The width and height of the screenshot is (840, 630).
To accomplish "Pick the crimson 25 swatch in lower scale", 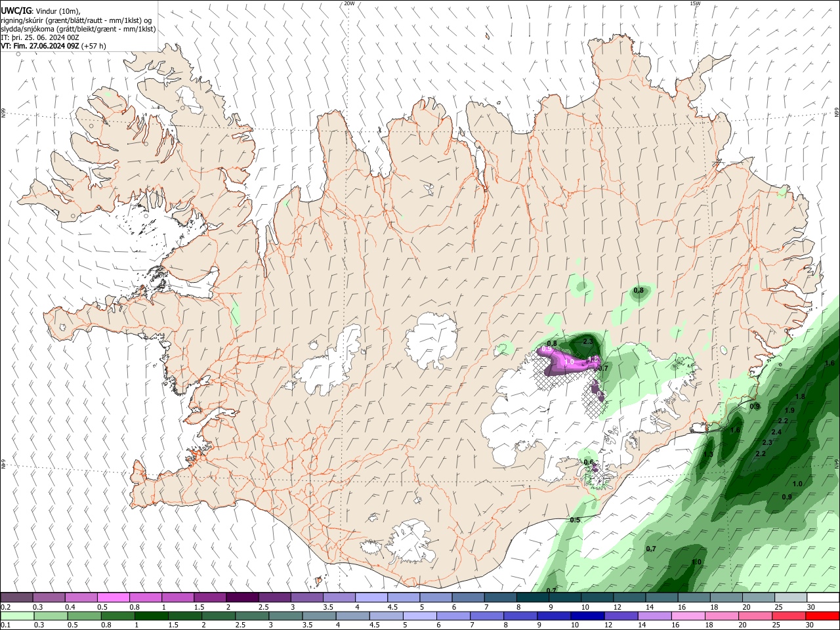I will click(788, 616).
